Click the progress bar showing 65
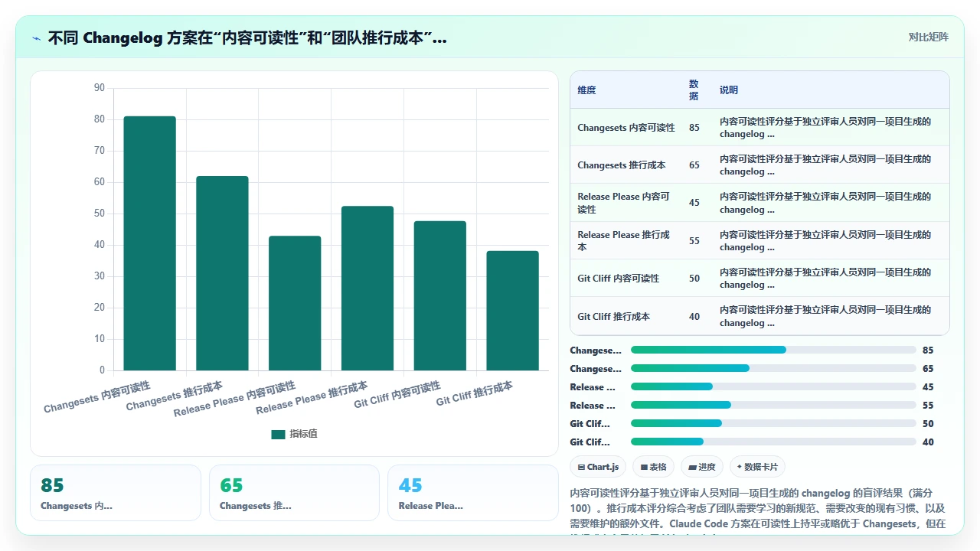The image size is (980, 551). click(773, 368)
